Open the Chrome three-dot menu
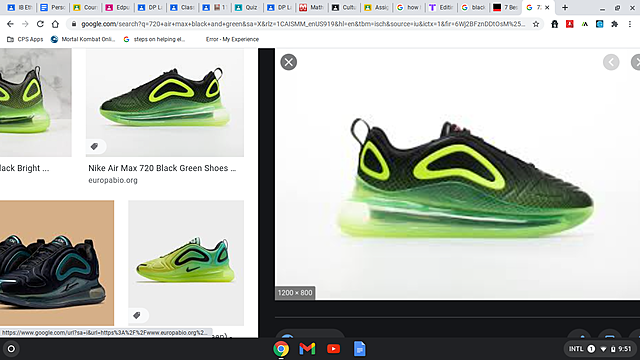The image size is (640, 360). 630,24
